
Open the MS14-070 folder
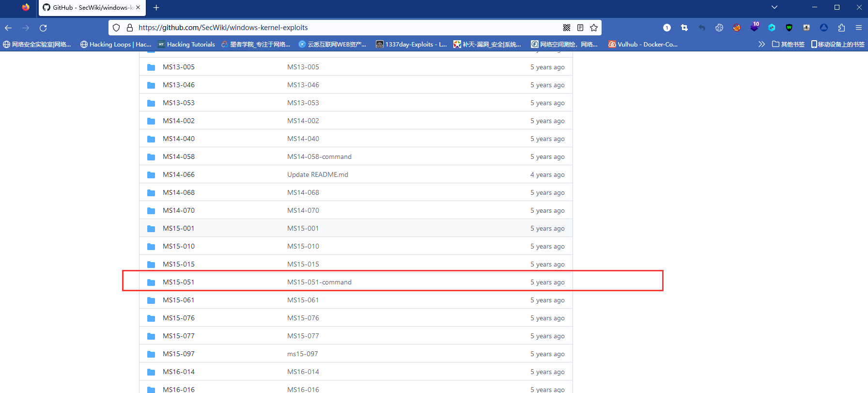(179, 210)
